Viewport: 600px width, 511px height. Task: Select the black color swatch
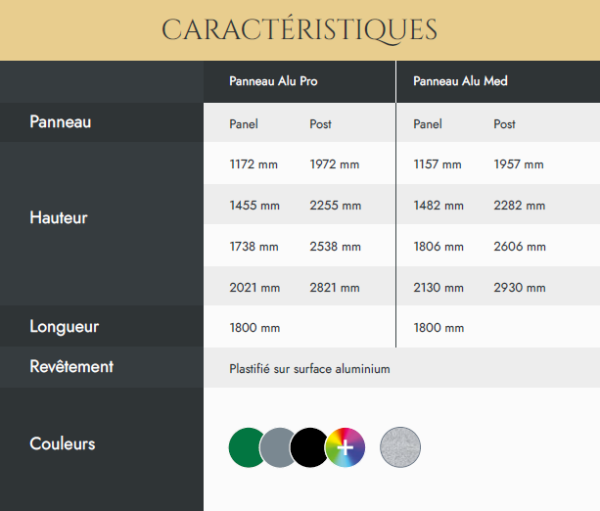pos(309,447)
